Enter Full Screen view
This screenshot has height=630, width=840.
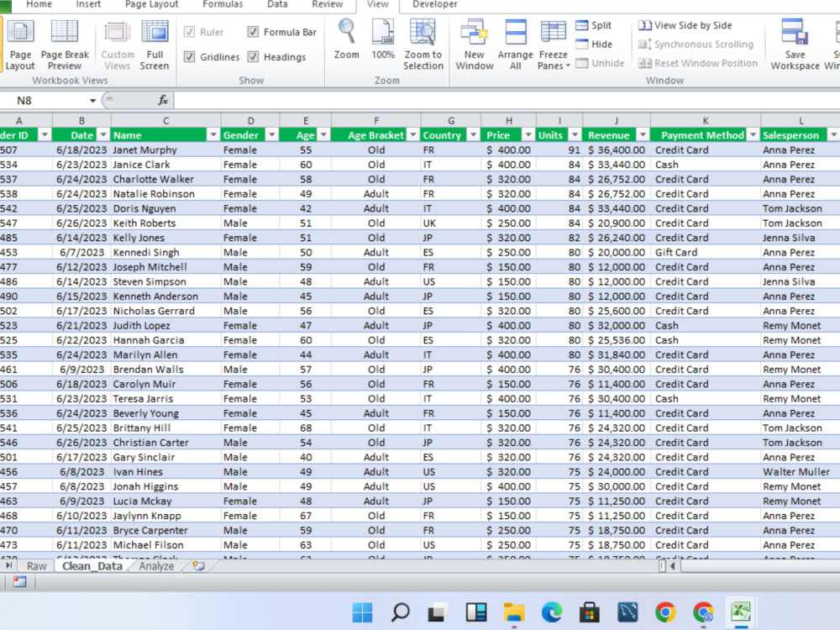point(155,45)
